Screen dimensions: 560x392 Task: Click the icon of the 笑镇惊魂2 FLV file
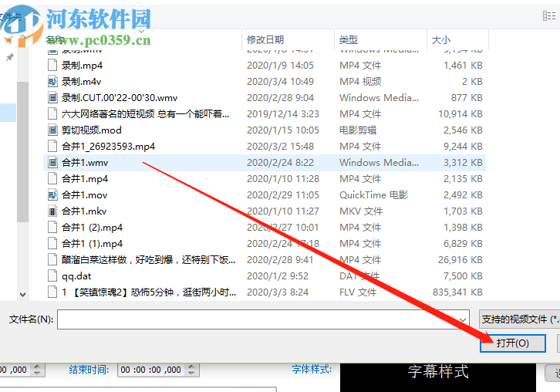pyautogui.click(x=52, y=292)
